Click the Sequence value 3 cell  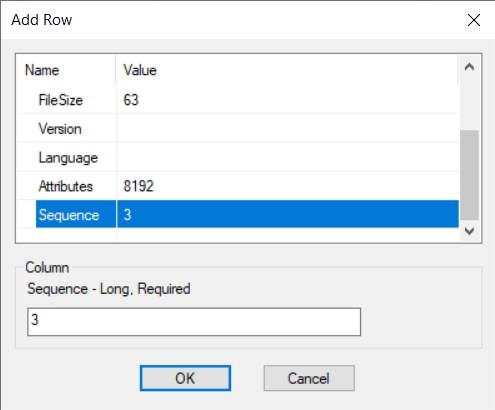tap(288, 214)
